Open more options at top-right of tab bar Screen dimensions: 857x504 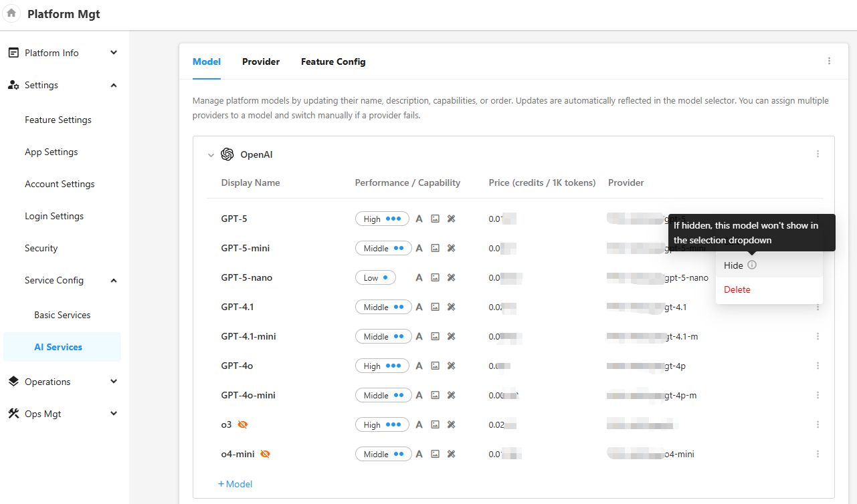click(x=829, y=61)
